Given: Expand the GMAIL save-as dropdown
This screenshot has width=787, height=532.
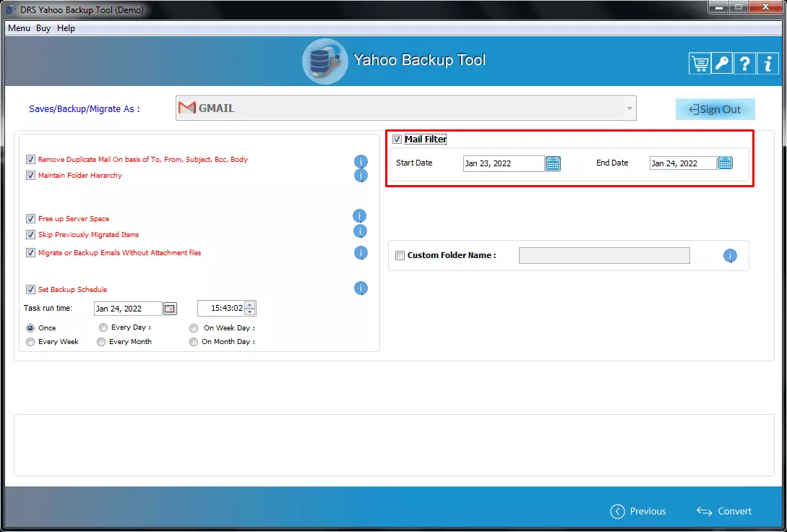Looking at the screenshot, I should 629,108.
